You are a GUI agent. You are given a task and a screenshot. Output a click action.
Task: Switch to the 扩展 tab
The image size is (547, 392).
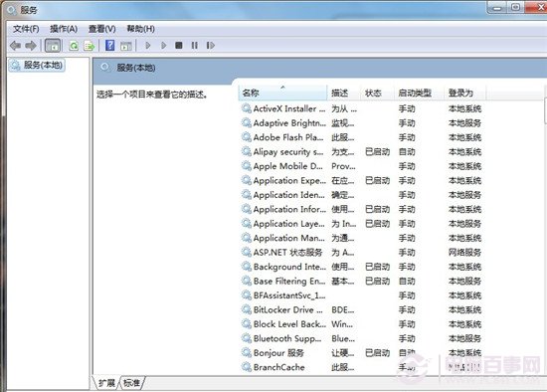[106, 383]
